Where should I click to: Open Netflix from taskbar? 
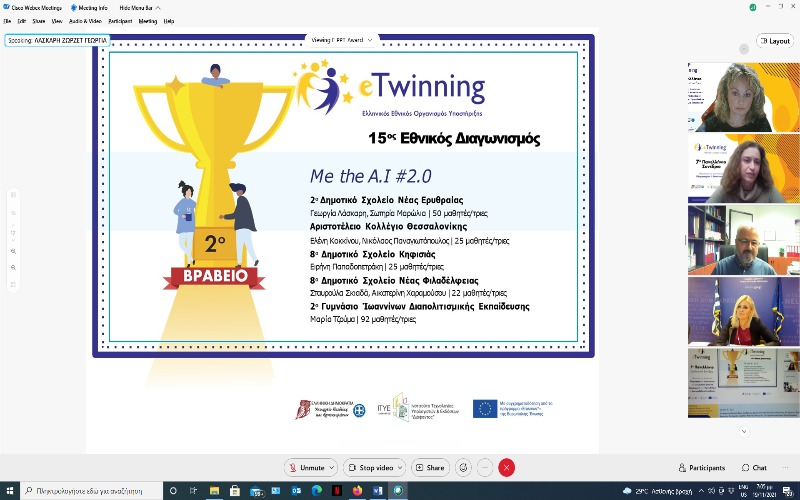(x=337, y=491)
